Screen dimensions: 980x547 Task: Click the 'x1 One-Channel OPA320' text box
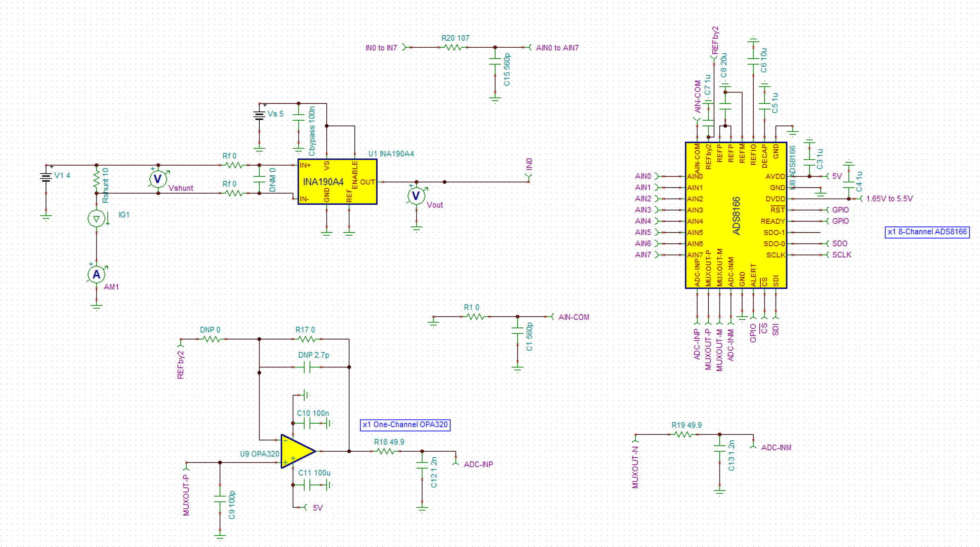coord(405,425)
